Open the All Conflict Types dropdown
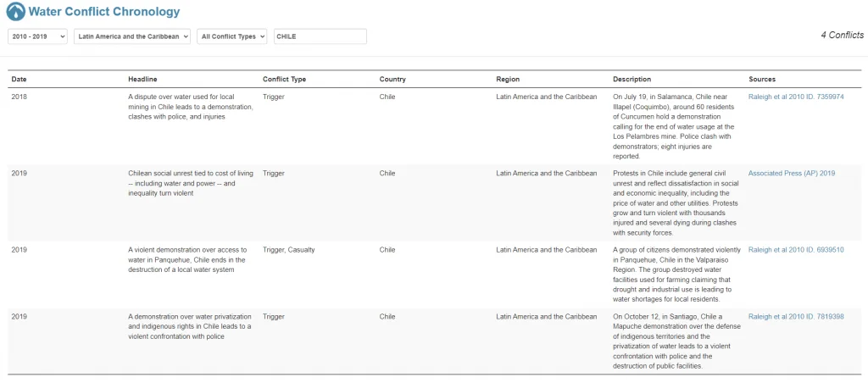Image resolution: width=868 pixels, height=383 pixels. tap(232, 36)
